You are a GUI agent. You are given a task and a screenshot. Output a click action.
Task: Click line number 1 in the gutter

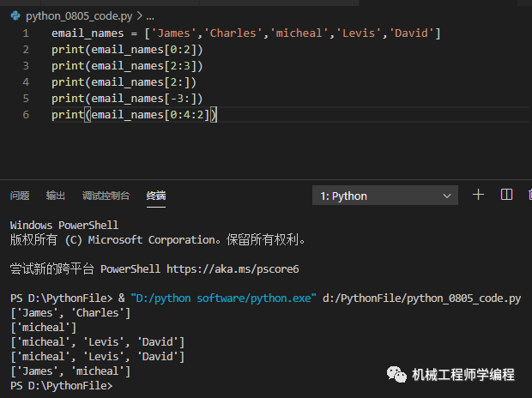click(x=26, y=33)
